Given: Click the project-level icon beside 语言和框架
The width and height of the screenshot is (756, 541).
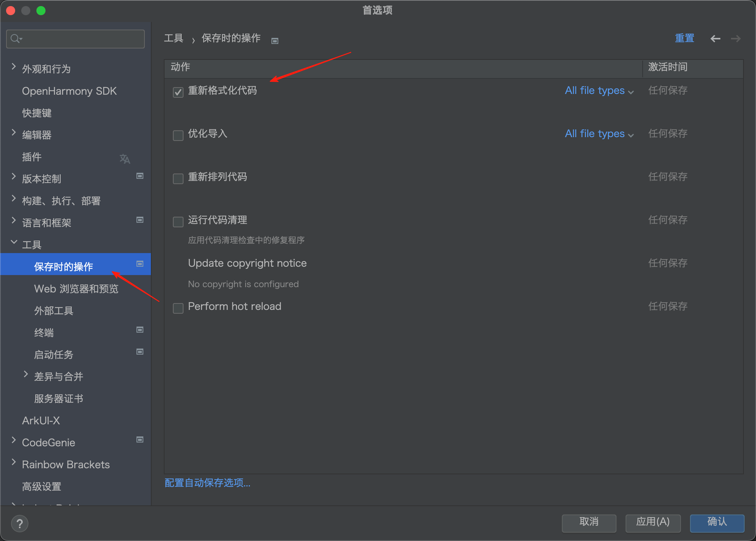Looking at the screenshot, I should 140,220.
